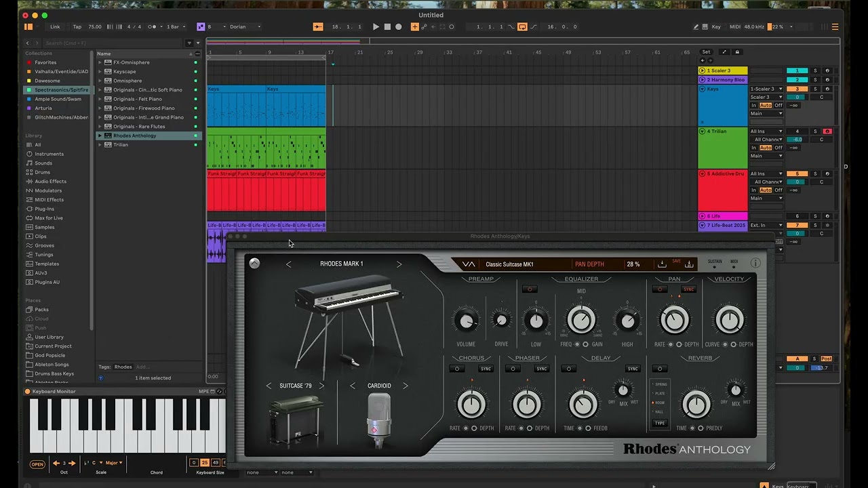Viewport: 868px width, 488px height.
Task: Open Instruments in the Library
Action: coord(49,154)
